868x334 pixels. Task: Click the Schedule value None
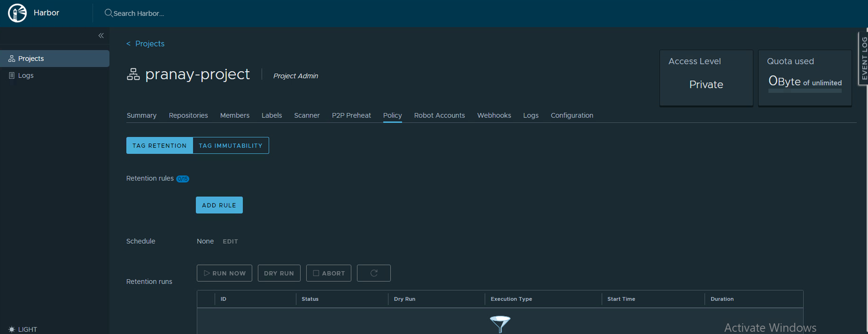(205, 241)
